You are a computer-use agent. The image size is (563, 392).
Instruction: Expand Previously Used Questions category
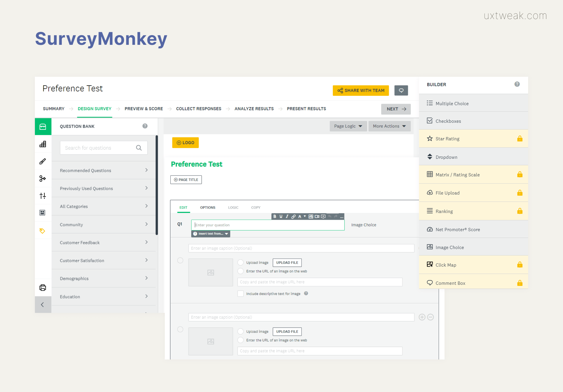tap(104, 188)
